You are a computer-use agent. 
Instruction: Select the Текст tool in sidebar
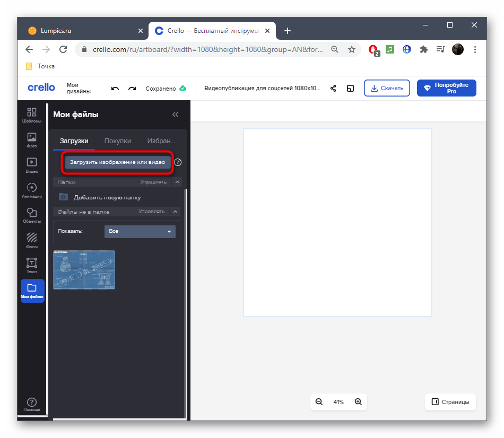32,265
